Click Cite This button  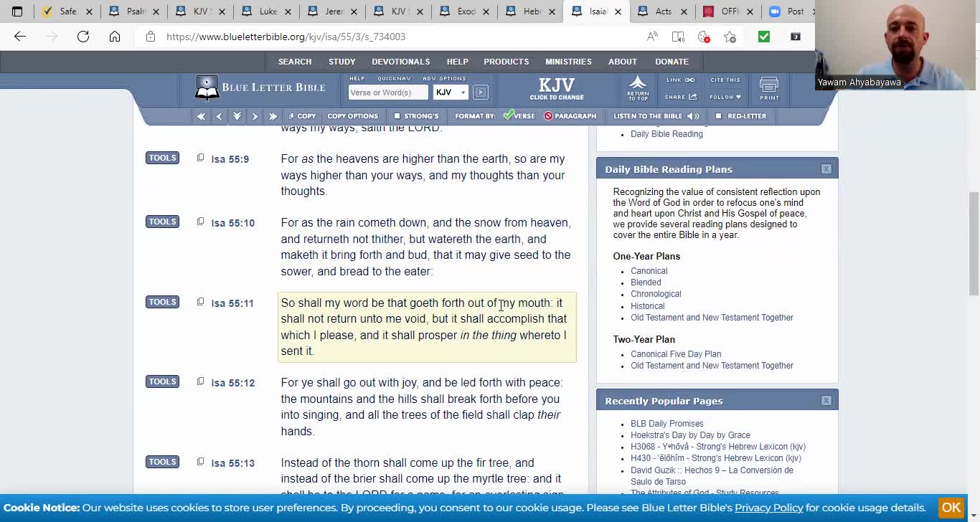coord(725,80)
